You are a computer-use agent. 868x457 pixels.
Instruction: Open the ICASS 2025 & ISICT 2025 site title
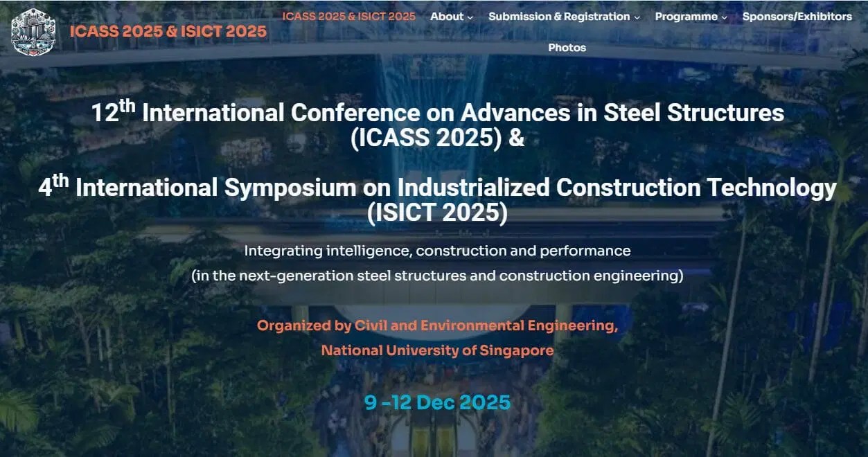point(168,31)
